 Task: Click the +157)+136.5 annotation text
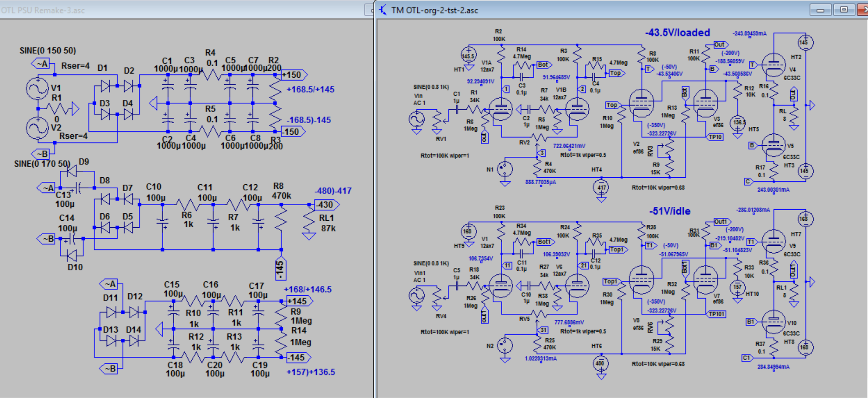[x=311, y=372]
